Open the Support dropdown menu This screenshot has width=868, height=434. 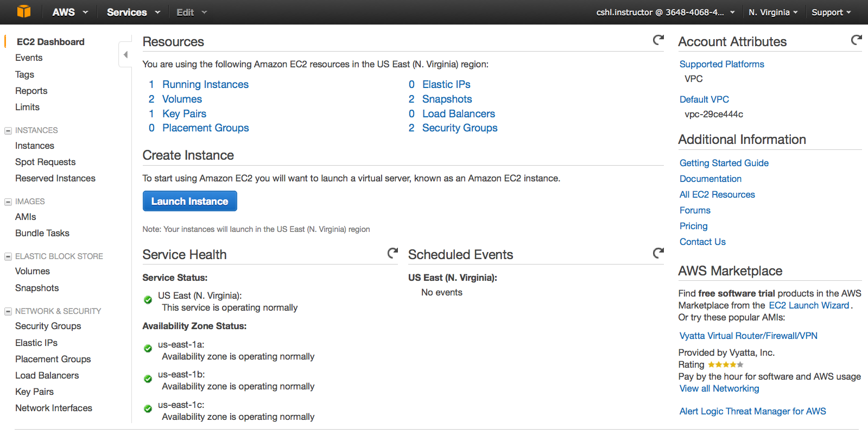coord(831,12)
